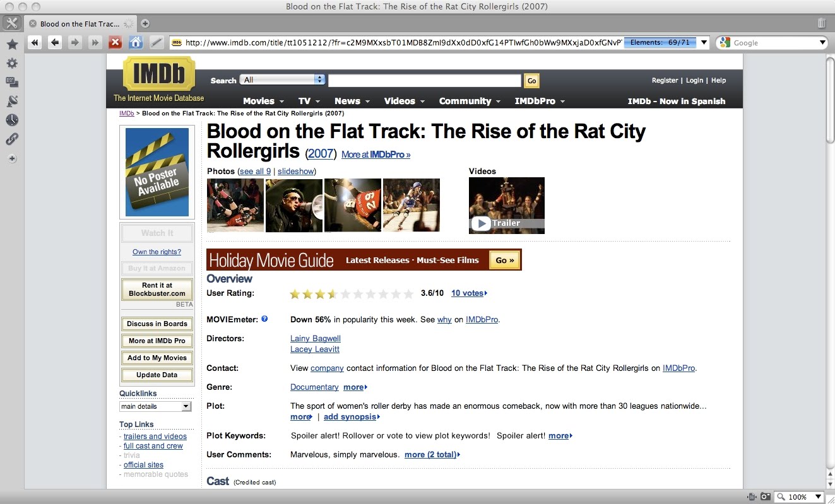Click into the IMDb search text field
835x504 pixels.
coord(425,81)
